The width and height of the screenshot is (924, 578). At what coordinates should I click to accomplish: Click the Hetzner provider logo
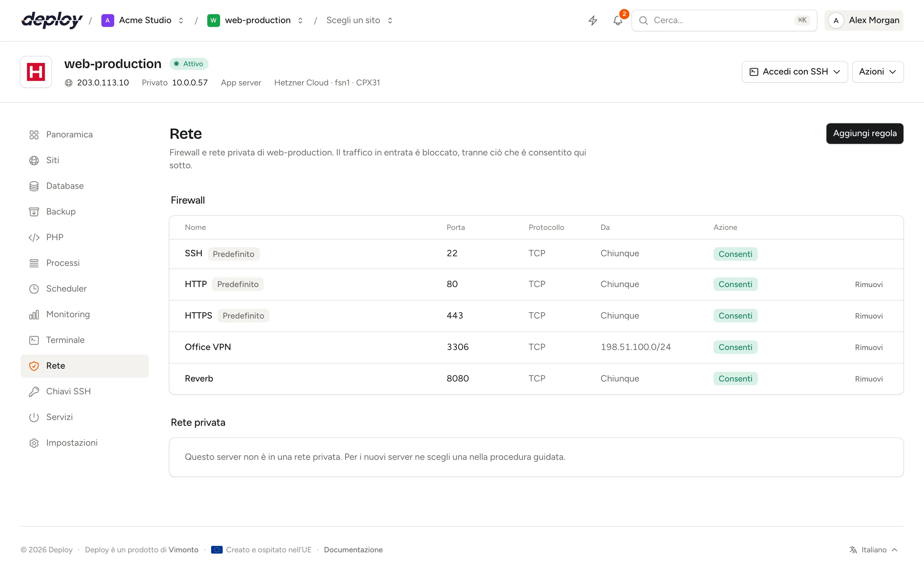tap(36, 72)
